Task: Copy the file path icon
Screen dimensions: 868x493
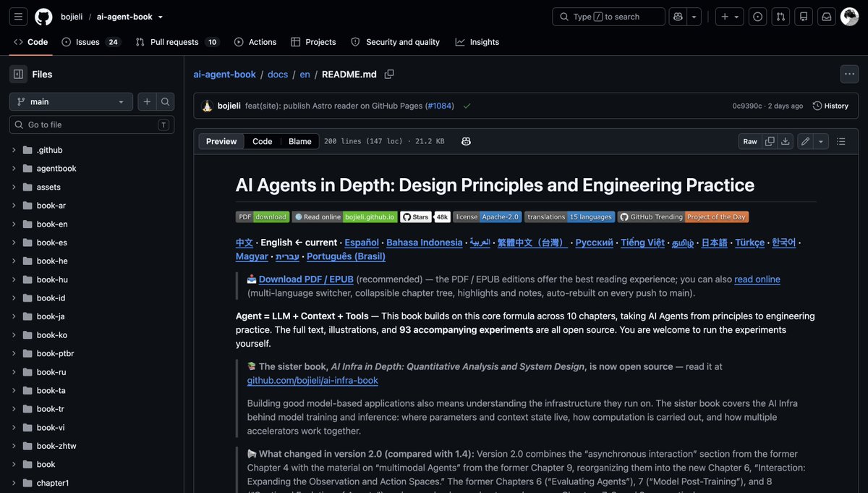Action: [x=389, y=74]
